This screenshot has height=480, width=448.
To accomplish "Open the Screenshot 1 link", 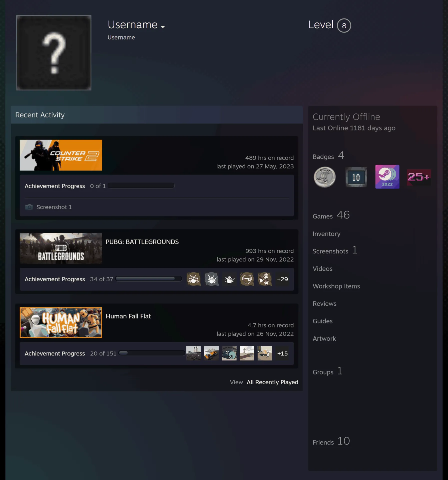I will (x=54, y=207).
